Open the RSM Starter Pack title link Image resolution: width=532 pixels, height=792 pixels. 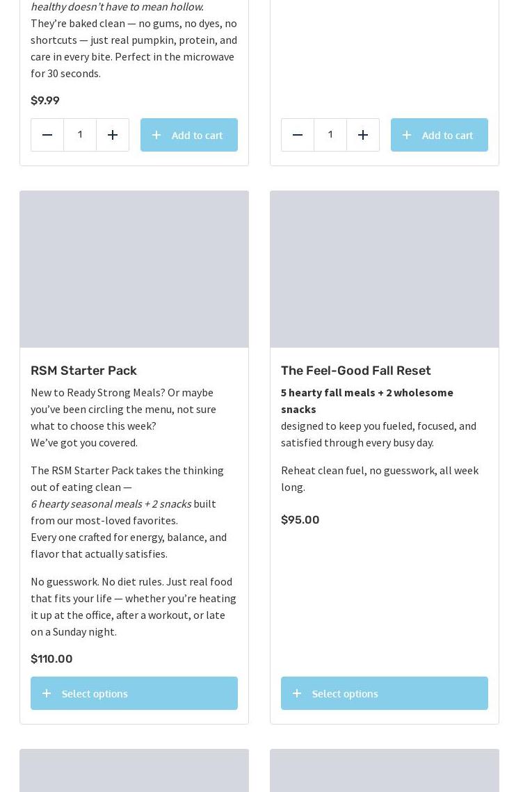(83, 370)
